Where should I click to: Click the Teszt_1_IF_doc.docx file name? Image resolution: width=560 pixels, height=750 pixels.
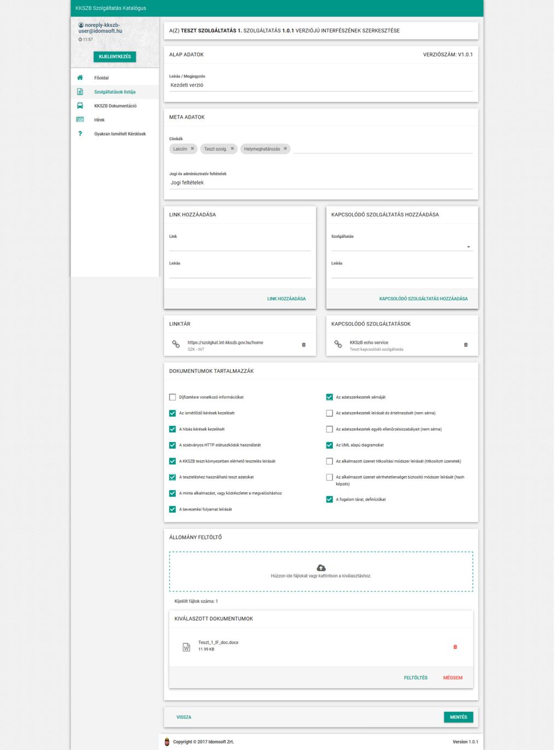218,643
